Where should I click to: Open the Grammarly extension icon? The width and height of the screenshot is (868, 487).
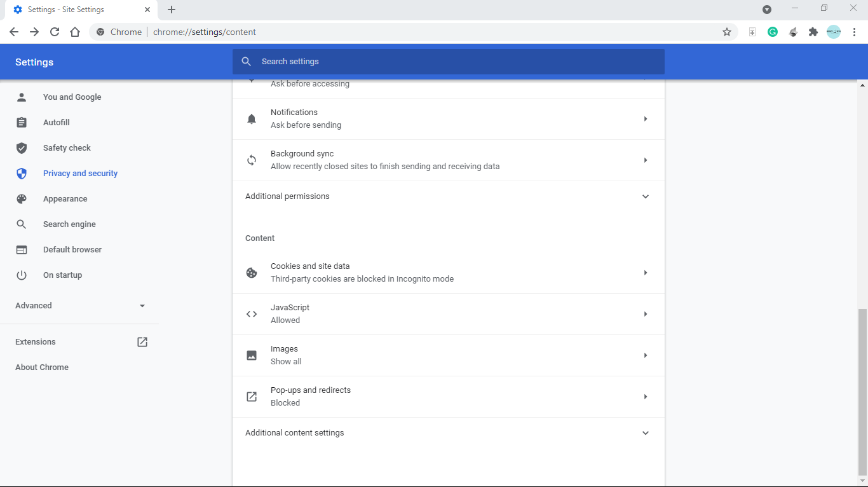coord(773,32)
